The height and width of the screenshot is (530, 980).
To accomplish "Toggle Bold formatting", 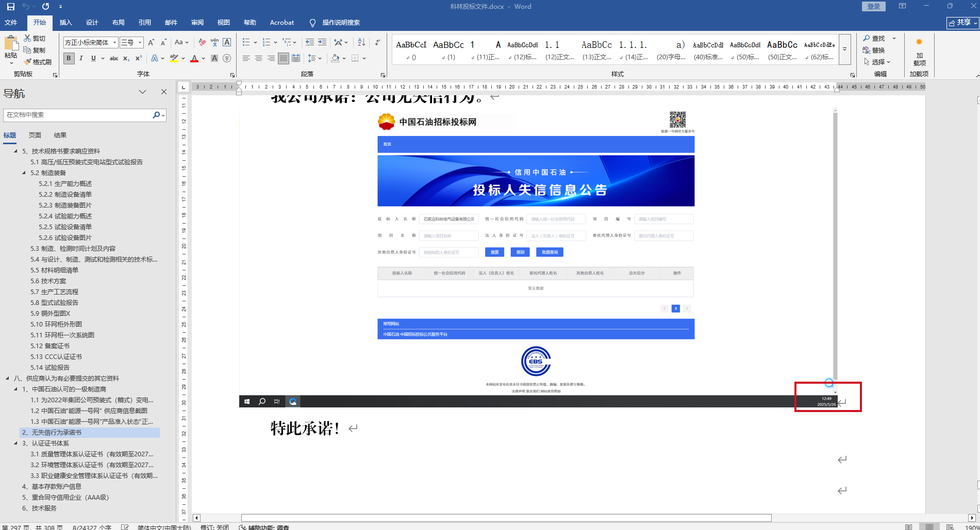I will [69, 59].
